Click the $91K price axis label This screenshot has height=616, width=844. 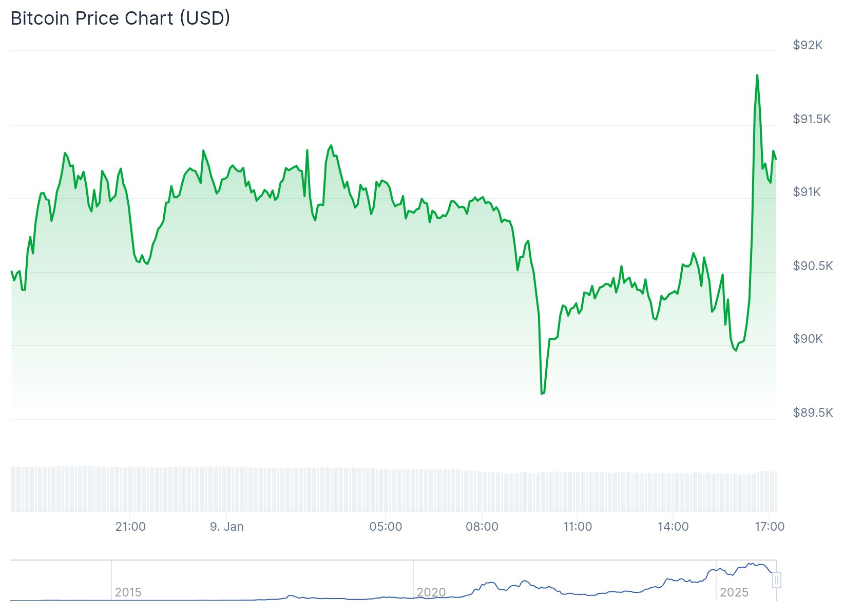(807, 192)
